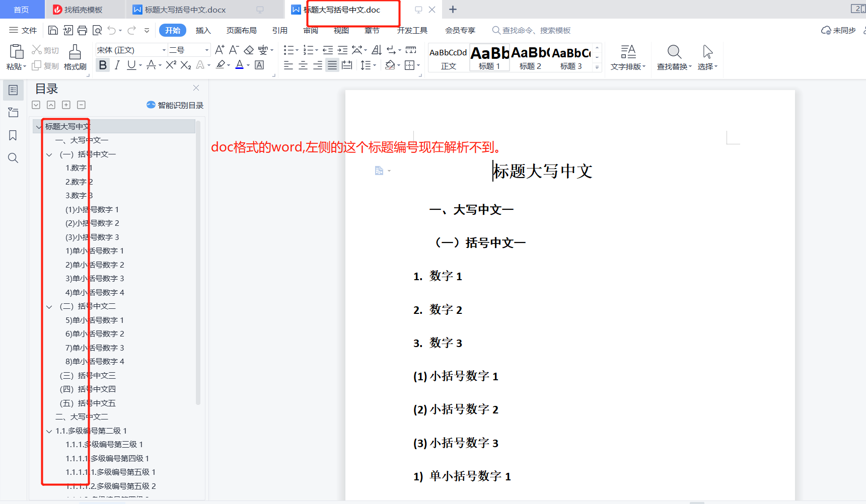Viewport: 866px width, 504px height.
Task: Click the Redo arrow icon
Action: pyautogui.click(x=132, y=30)
